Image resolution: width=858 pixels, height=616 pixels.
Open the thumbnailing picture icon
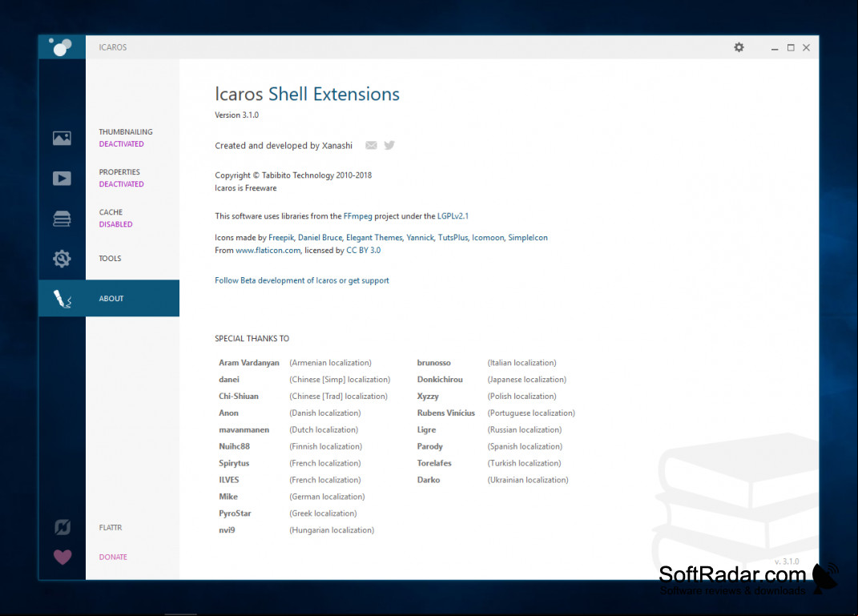click(x=62, y=138)
